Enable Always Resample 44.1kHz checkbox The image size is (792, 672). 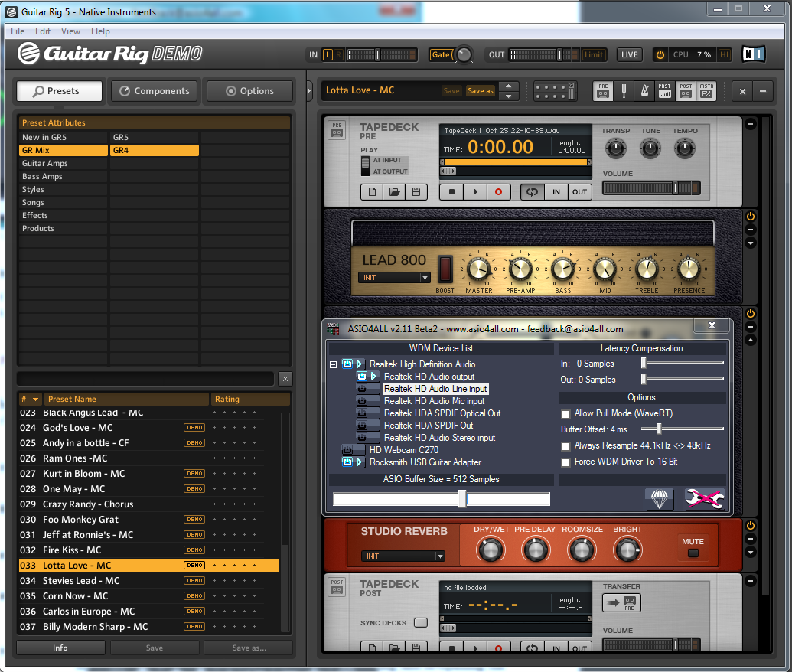tap(565, 446)
